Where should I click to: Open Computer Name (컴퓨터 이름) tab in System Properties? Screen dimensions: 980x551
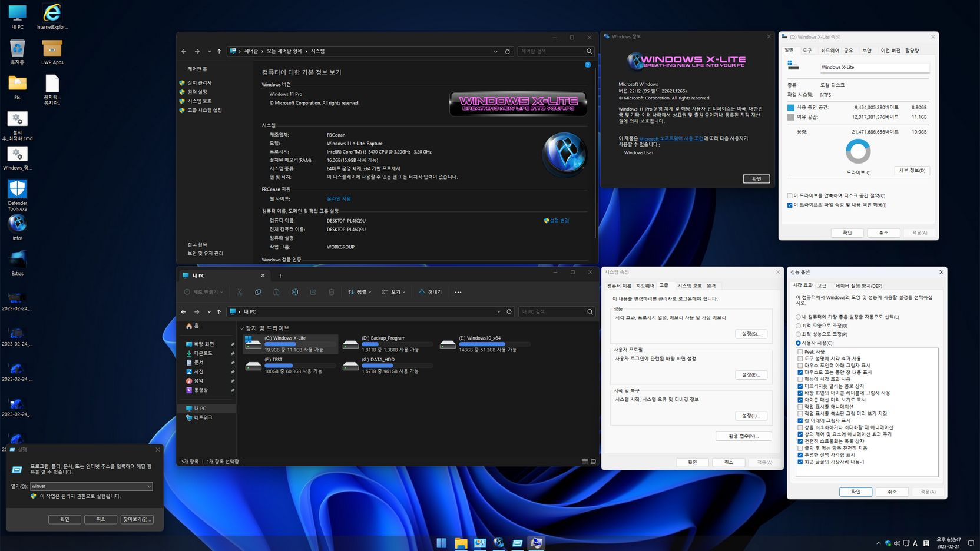coord(619,286)
